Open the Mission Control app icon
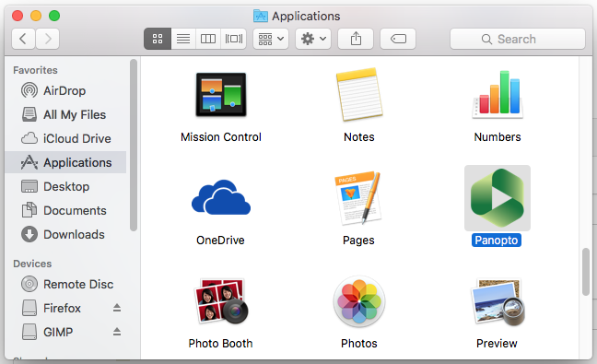Image resolution: width=597 pixels, height=364 pixels. 221,94
